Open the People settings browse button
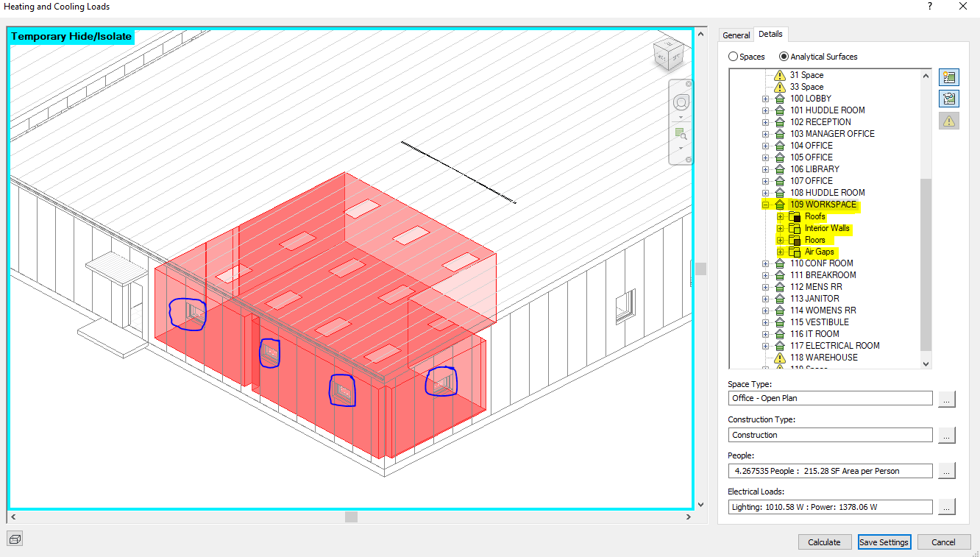This screenshot has width=980, height=557. [948, 471]
